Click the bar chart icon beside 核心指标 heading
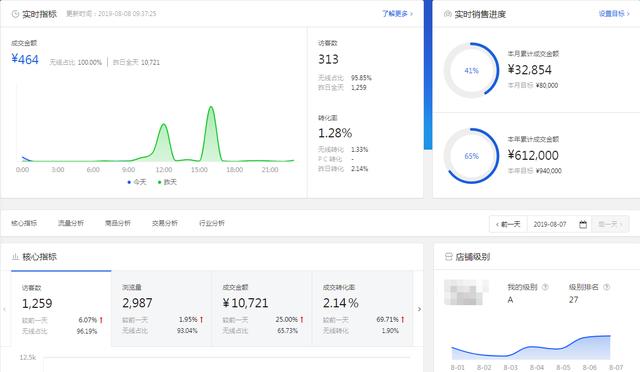 (16, 257)
